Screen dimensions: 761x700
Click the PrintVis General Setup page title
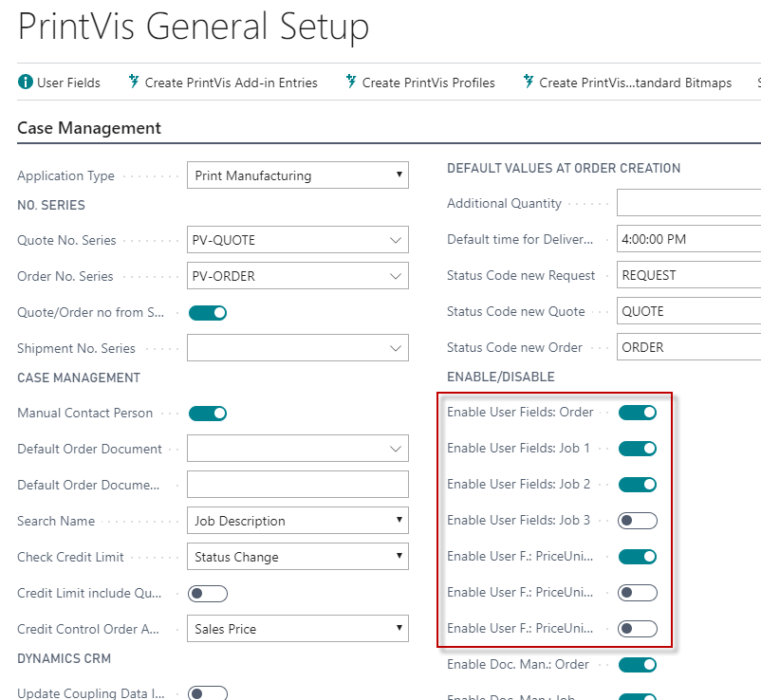tap(194, 27)
